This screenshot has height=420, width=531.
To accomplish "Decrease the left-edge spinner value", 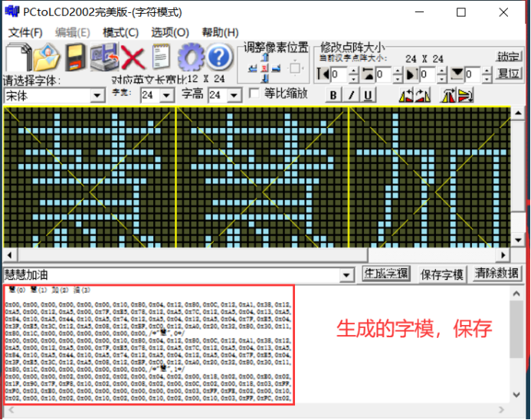I will pyautogui.click(x=353, y=79).
